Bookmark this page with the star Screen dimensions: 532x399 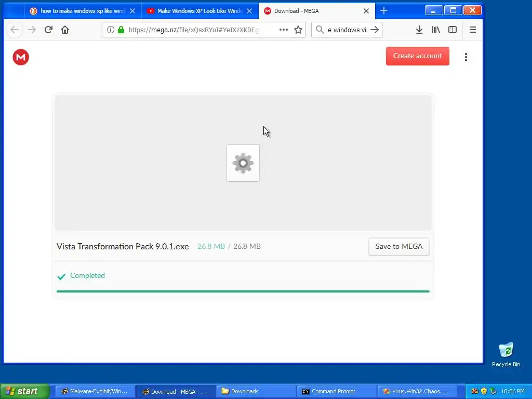pos(298,30)
